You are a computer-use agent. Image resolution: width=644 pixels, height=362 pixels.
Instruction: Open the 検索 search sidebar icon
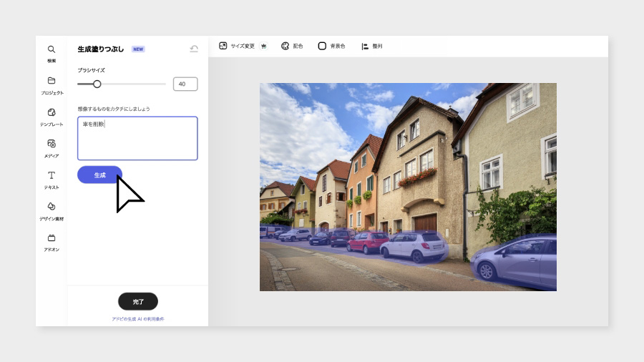(x=52, y=49)
